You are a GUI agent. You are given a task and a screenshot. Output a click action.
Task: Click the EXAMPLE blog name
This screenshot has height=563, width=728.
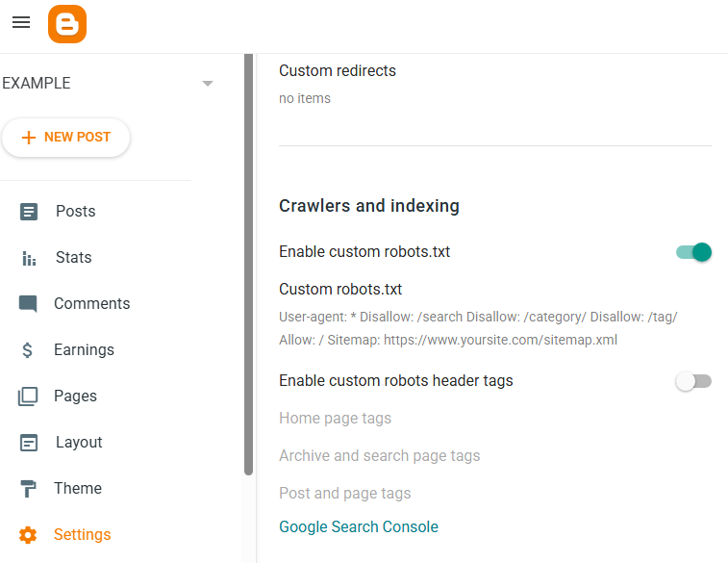(37, 83)
